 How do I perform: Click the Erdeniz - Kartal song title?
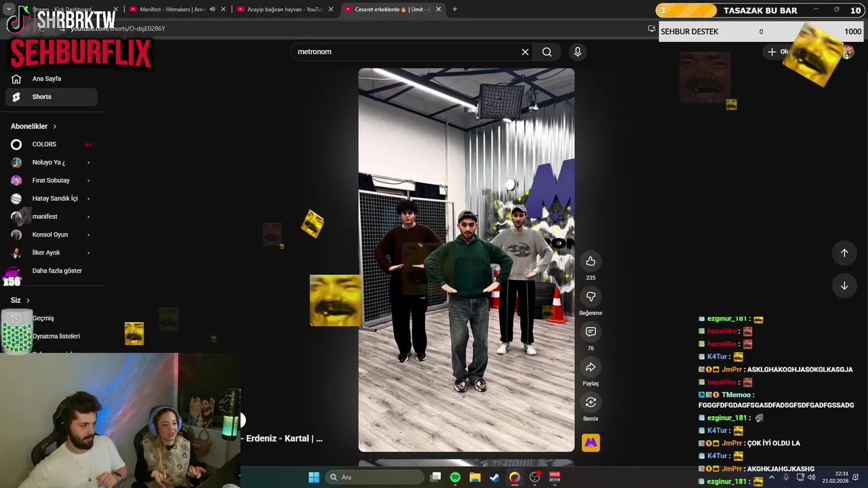click(x=285, y=439)
